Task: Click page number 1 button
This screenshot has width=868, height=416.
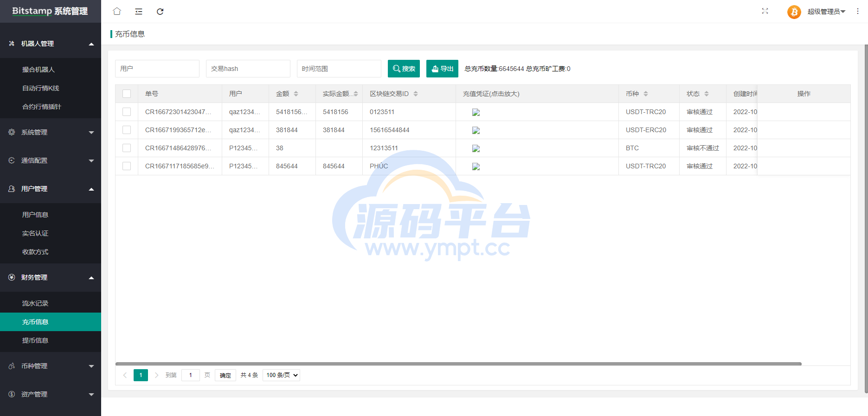Action: tap(141, 375)
